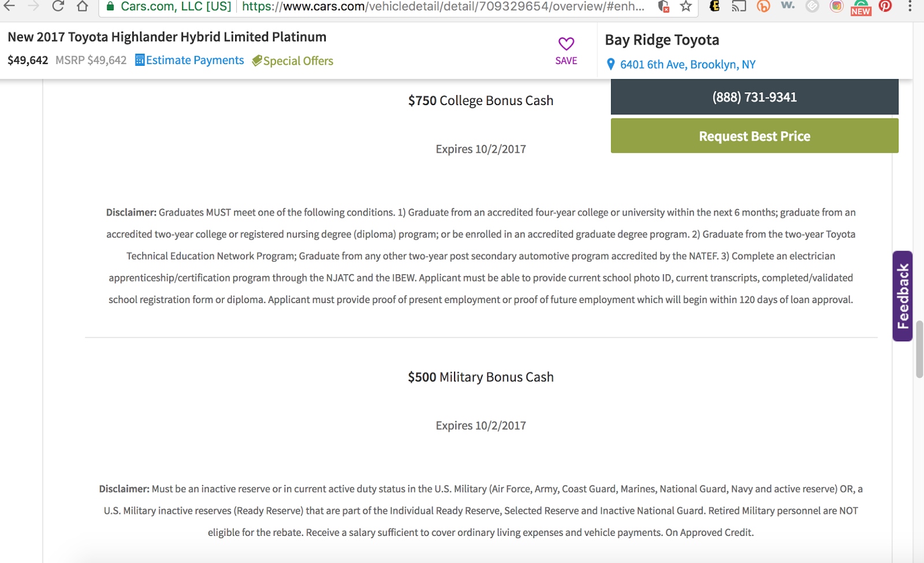Click the blocked content shield icon
This screenshot has height=563, width=924.
tap(664, 6)
